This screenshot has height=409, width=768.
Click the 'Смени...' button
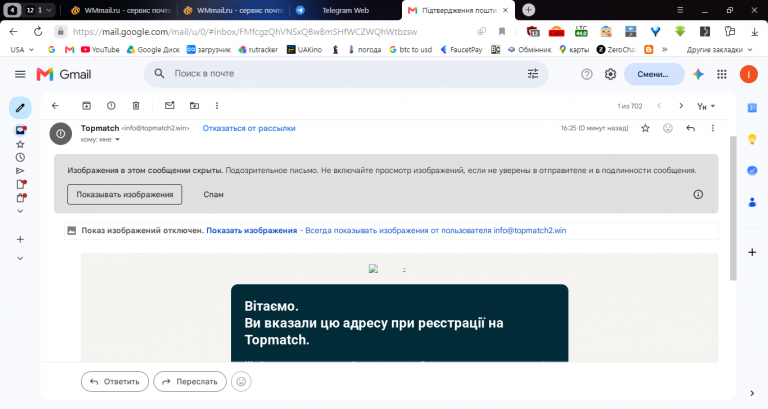(653, 74)
